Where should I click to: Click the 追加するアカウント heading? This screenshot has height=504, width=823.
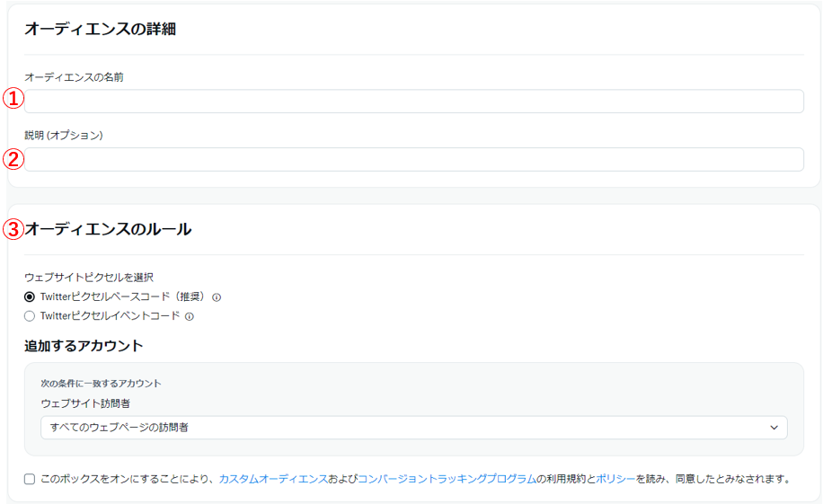84,346
